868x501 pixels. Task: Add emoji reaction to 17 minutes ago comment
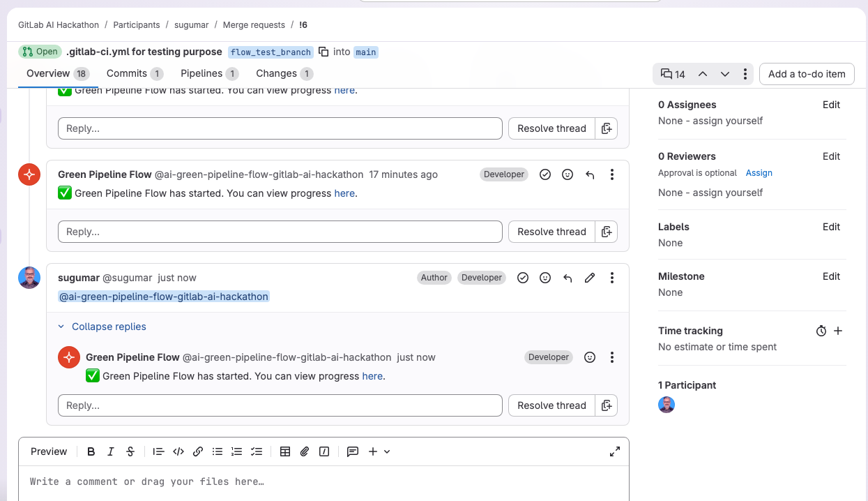(x=568, y=174)
